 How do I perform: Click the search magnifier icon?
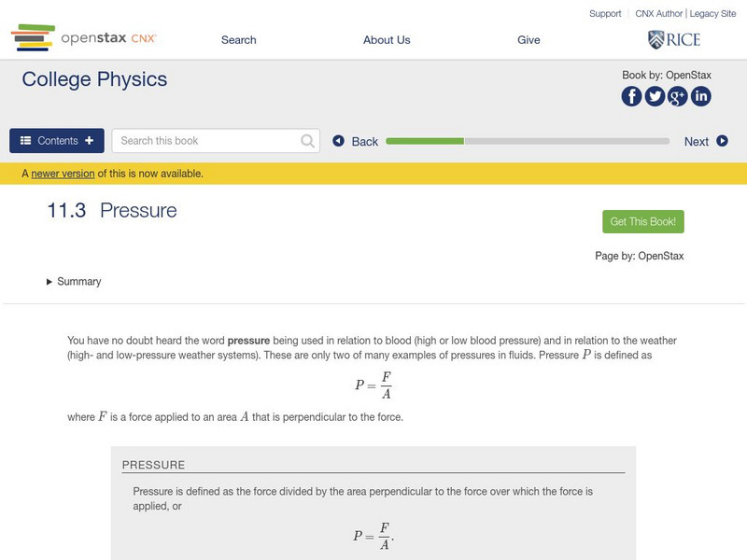click(x=308, y=141)
